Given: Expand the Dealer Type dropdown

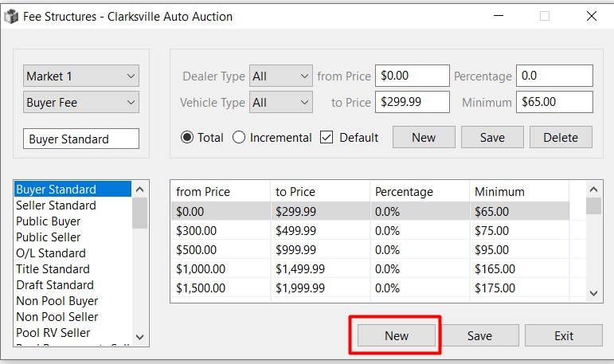Looking at the screenshot, I should (x=280, y=76).
